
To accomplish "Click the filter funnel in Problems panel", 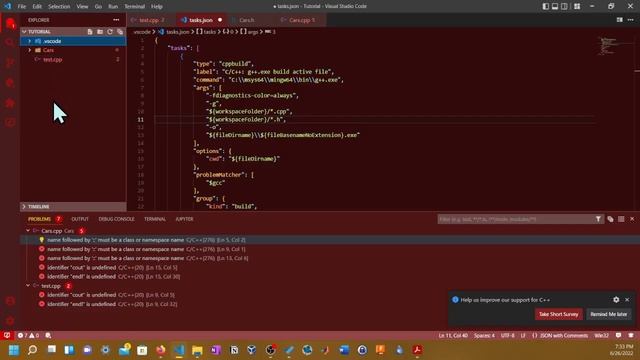I will [598, 219].
